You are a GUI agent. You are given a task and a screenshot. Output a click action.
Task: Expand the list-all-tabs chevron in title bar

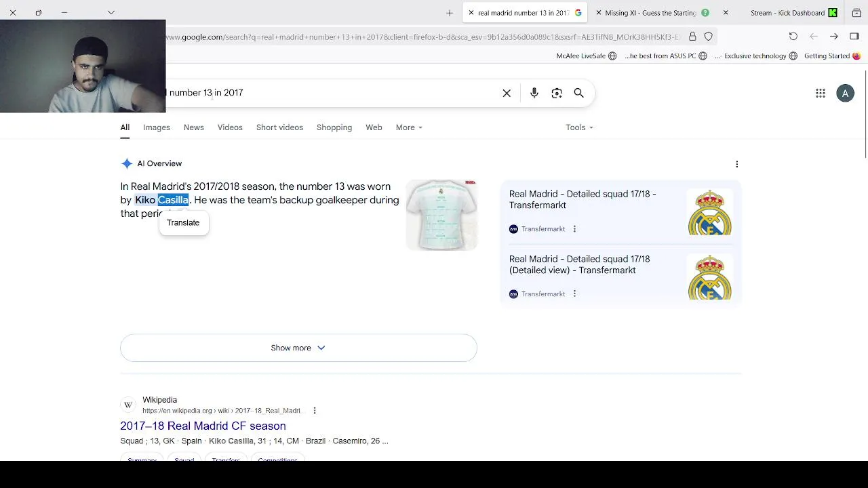pos(111,12)
